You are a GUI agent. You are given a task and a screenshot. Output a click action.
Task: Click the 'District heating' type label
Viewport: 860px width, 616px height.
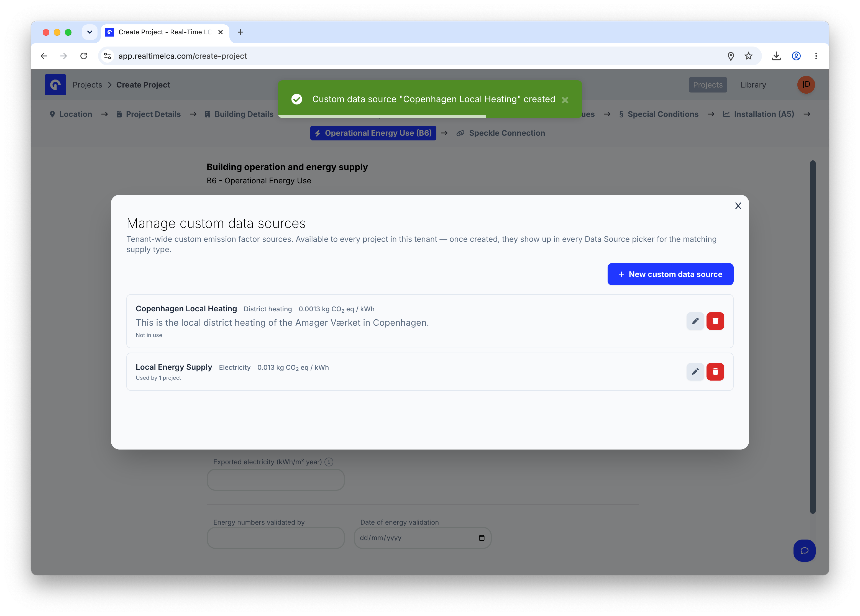(x=268, y=309)
